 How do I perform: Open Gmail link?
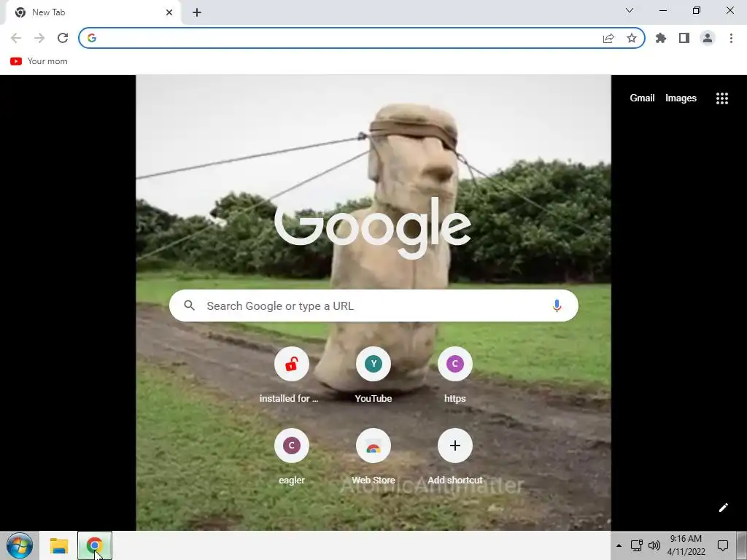pyautogui.click(x=642, y=98)
